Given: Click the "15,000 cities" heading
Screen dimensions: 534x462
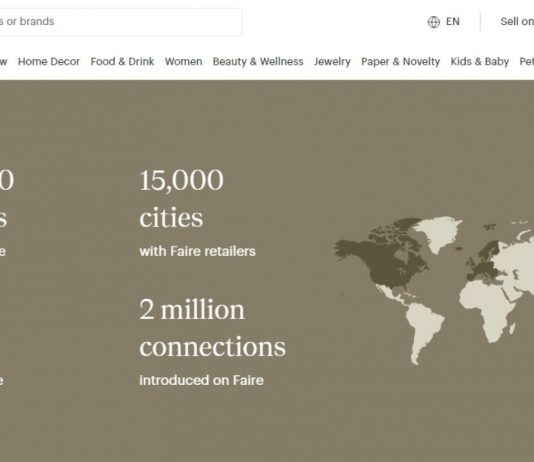Looking at the screenshot, I should [181, 199].
